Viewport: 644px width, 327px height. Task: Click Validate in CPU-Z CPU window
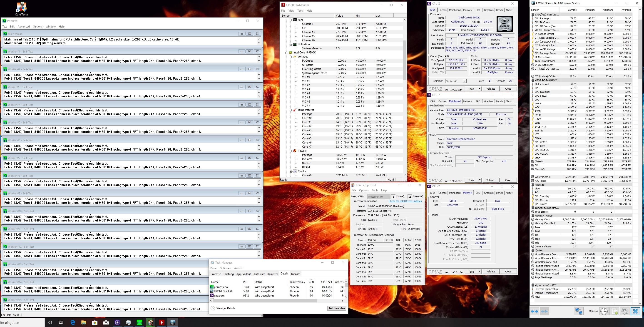[490, 88]
